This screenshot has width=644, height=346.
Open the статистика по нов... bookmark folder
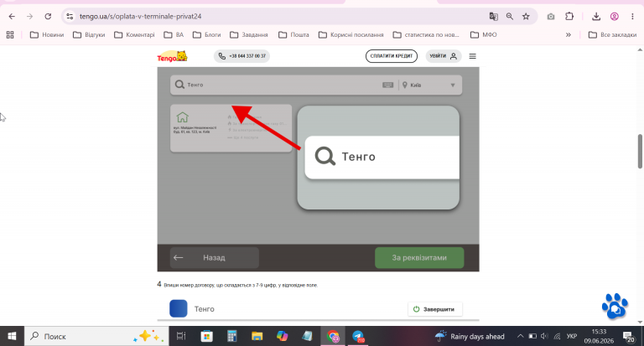pyautogui.click(x=426, y=35)
